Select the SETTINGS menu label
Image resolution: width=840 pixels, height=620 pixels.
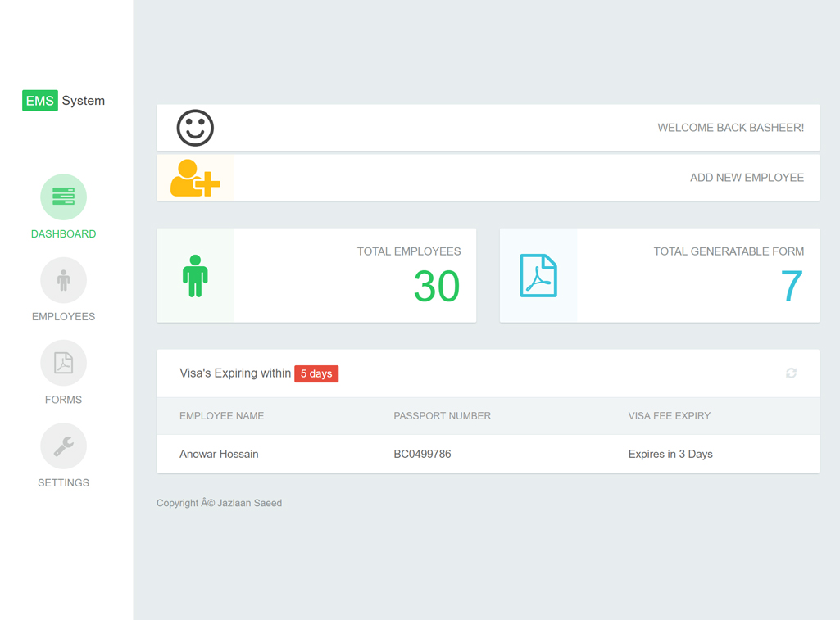point(63,483)
